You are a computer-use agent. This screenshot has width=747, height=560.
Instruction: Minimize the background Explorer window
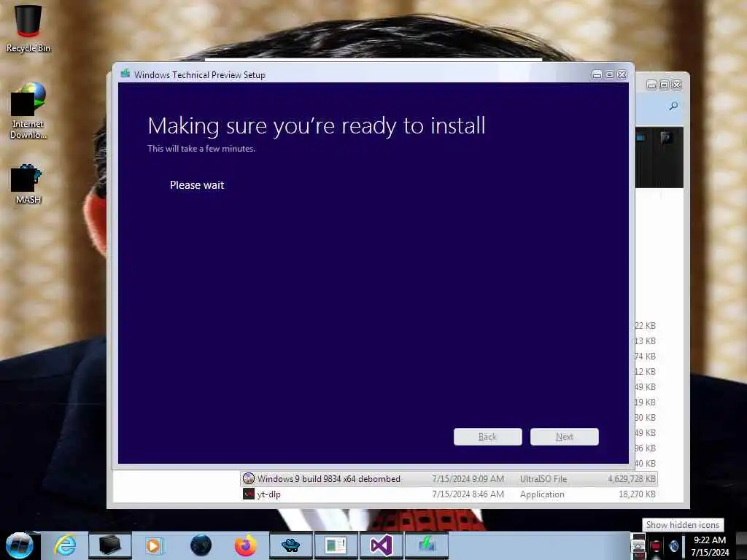pyautogui.click(x=651, y=85)
